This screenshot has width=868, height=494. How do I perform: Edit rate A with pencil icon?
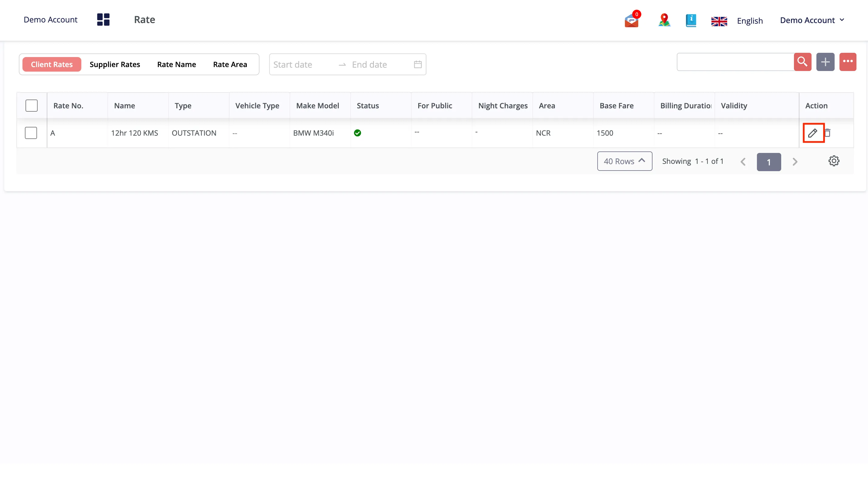pos(813,133)
